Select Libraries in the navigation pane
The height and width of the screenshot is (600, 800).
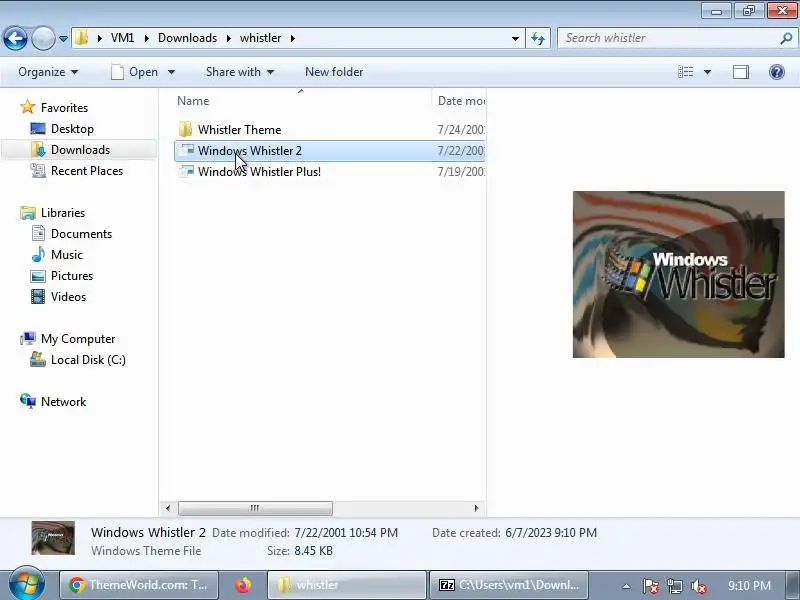click(63, 212)
